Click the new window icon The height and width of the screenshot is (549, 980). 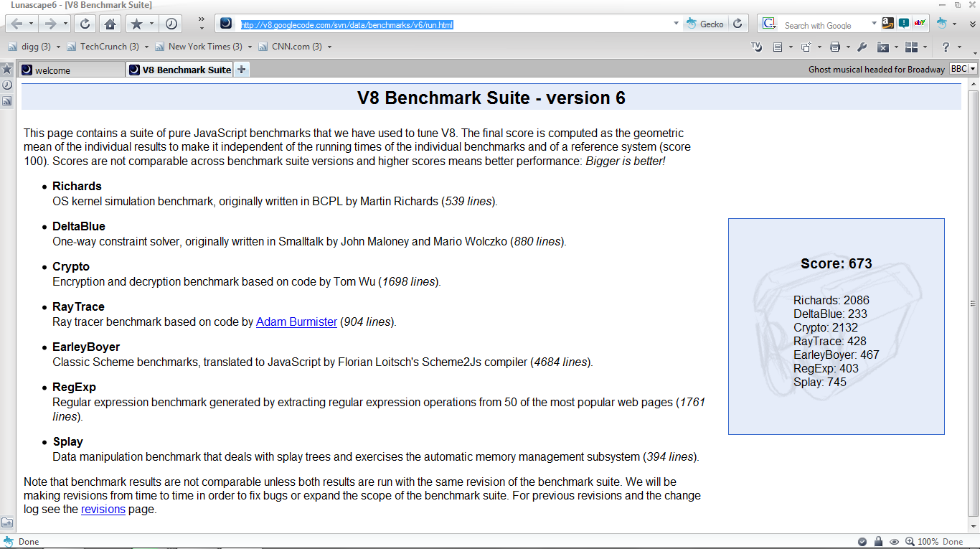[805, 47]
